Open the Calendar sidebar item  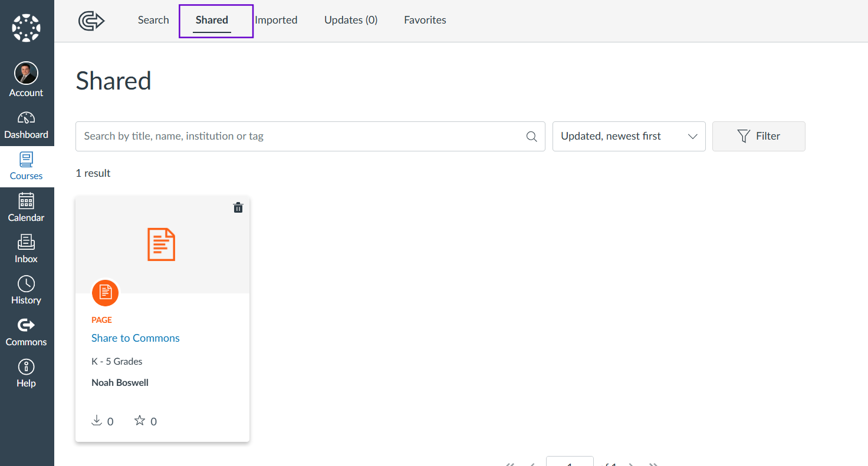tap(27, 208)
